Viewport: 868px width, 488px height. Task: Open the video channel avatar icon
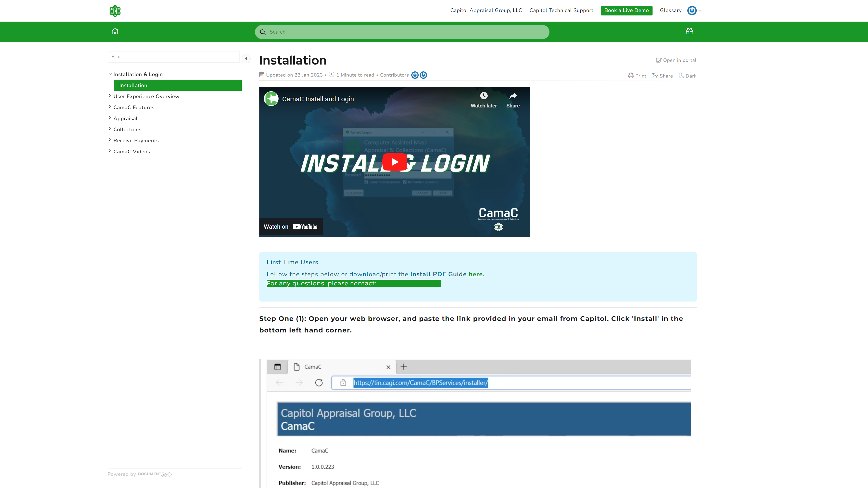271,99
